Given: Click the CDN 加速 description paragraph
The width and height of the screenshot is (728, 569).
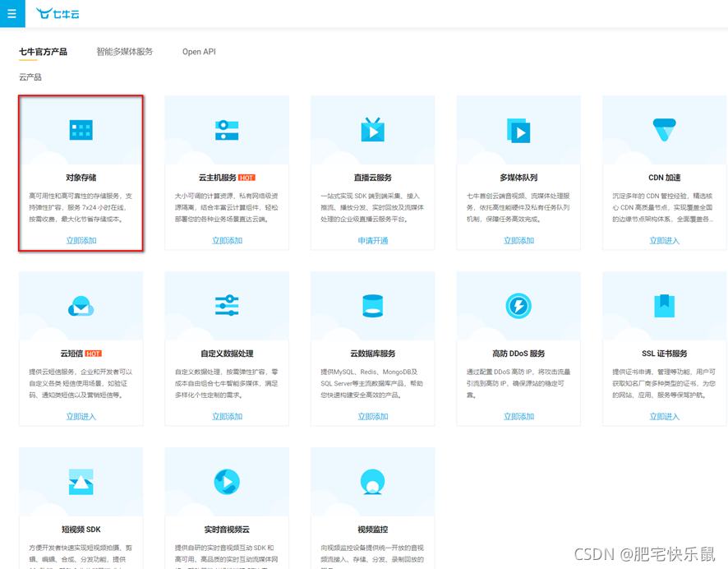Looking at the screenshot, I should [x=663, y=208].
